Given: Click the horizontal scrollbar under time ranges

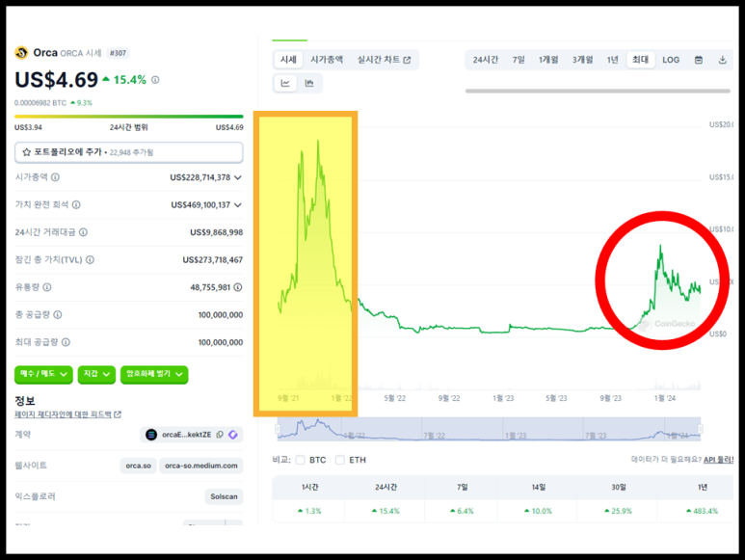Looking at the screenshot, I should tap(598, 91).
